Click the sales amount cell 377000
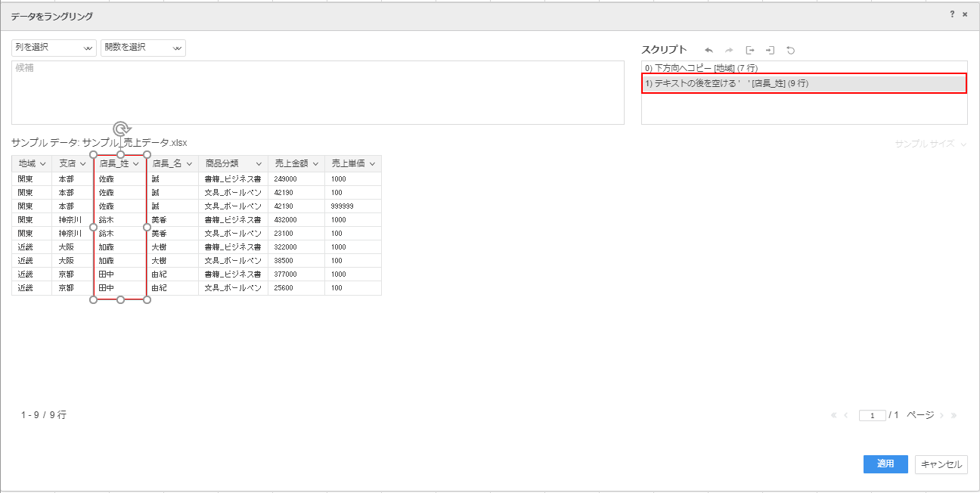 click(x=296, y=274)
